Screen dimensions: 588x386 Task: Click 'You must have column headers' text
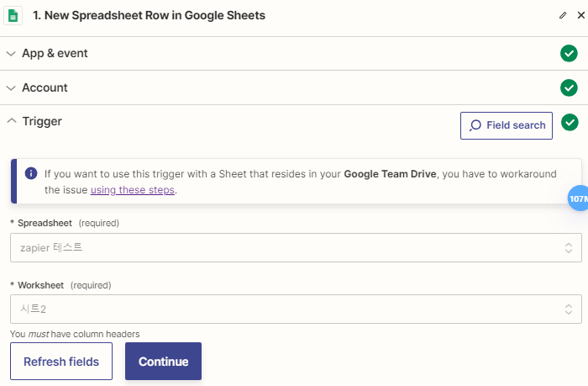[75, 334]
